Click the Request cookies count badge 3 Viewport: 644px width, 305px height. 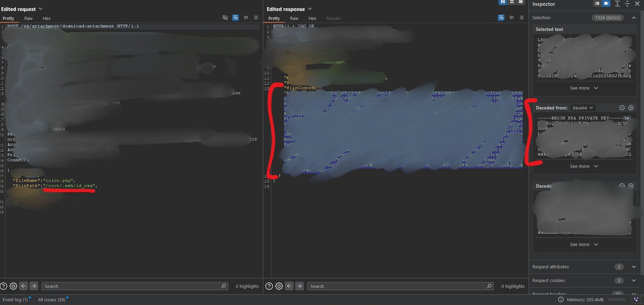[619, 280]
